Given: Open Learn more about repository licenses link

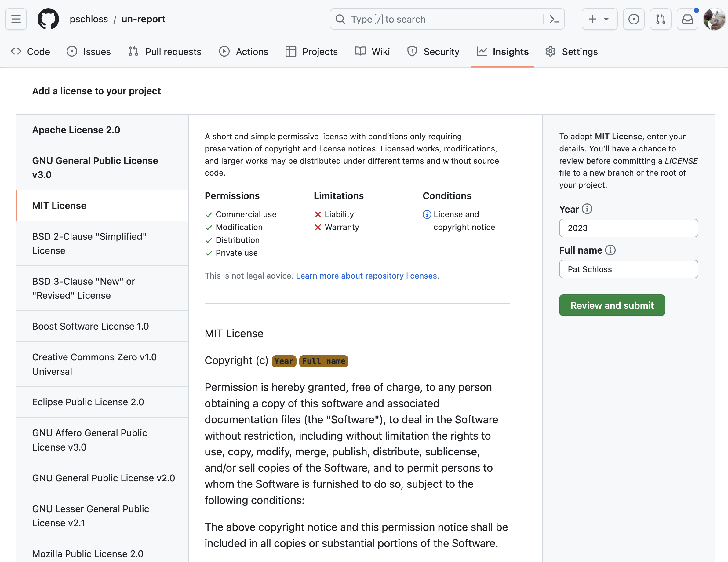Looking at the screenshot, I should (x=367, y=276).
